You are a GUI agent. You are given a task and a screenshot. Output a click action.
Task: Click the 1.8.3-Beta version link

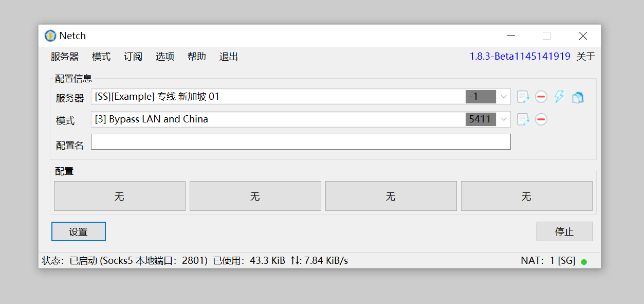pyautogui.click(x=520, y=57)
